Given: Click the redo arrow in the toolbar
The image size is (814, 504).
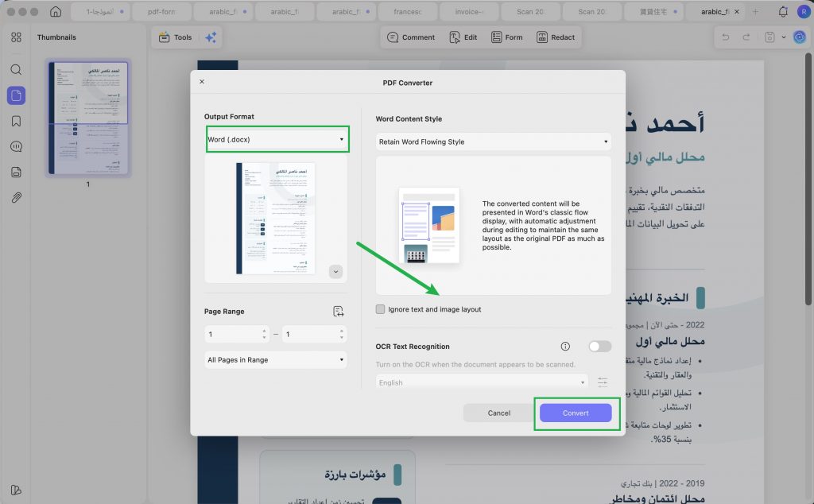Looking at the screenshot, I should pos(746,37).
